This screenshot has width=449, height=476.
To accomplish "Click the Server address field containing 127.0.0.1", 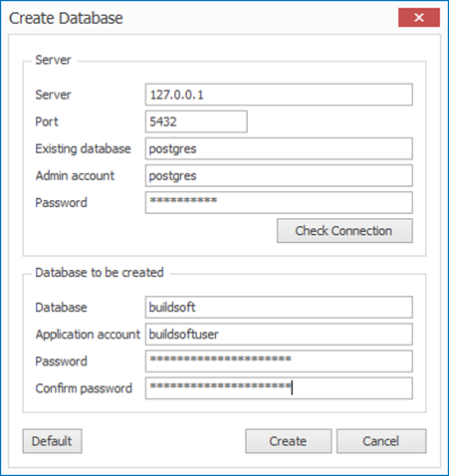I will 279,95.
